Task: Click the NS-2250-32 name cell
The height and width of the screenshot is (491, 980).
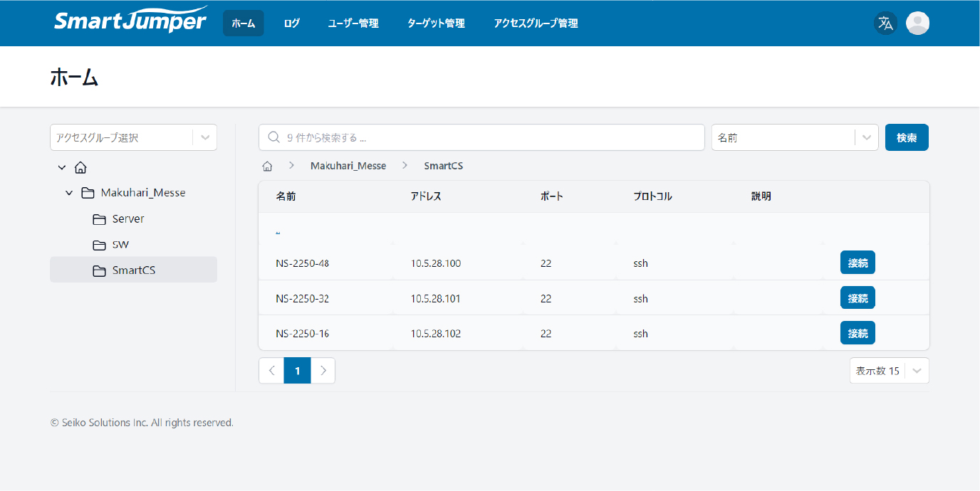Action: (x=302, y=299)
